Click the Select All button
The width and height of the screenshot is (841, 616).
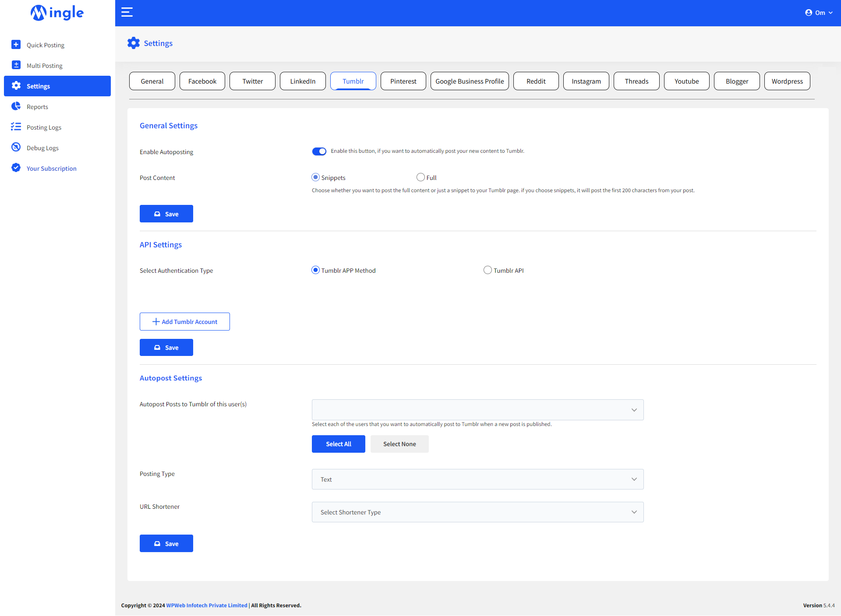(x=339, y=444)
